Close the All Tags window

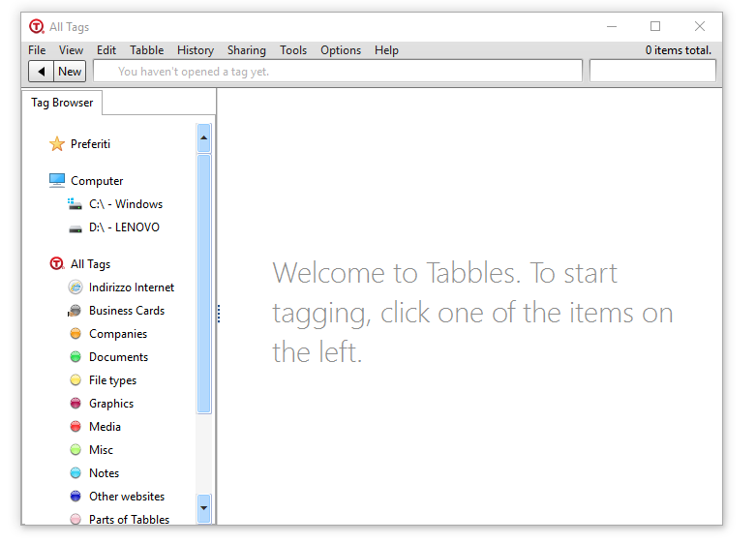pos(700,26)
